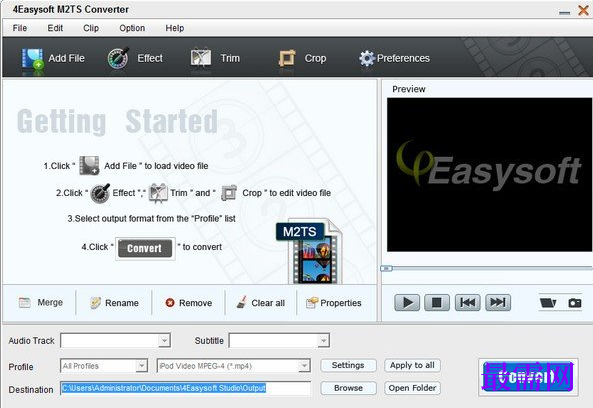This screenshot has height=408, width=593.
Task: Click the preview seek slider handle
Action: 386,268
